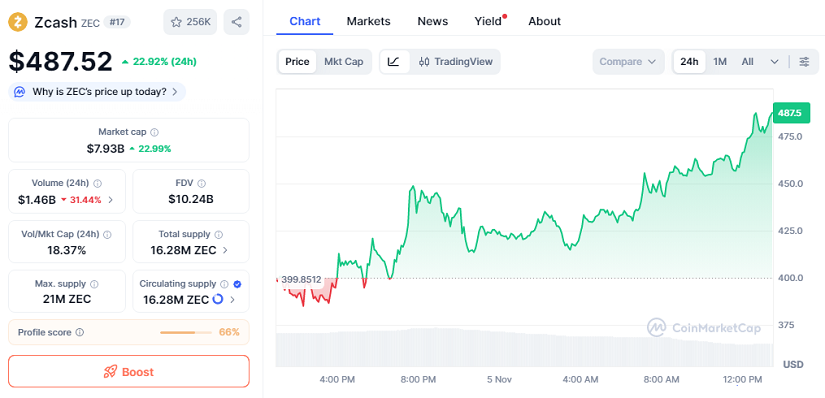Switch to the News tab

pos(432,21)
